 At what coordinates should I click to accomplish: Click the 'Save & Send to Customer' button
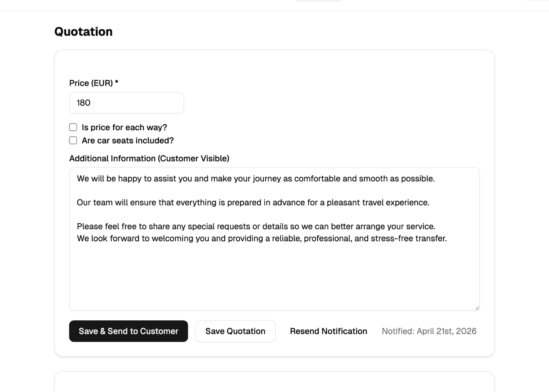point(128,331)
